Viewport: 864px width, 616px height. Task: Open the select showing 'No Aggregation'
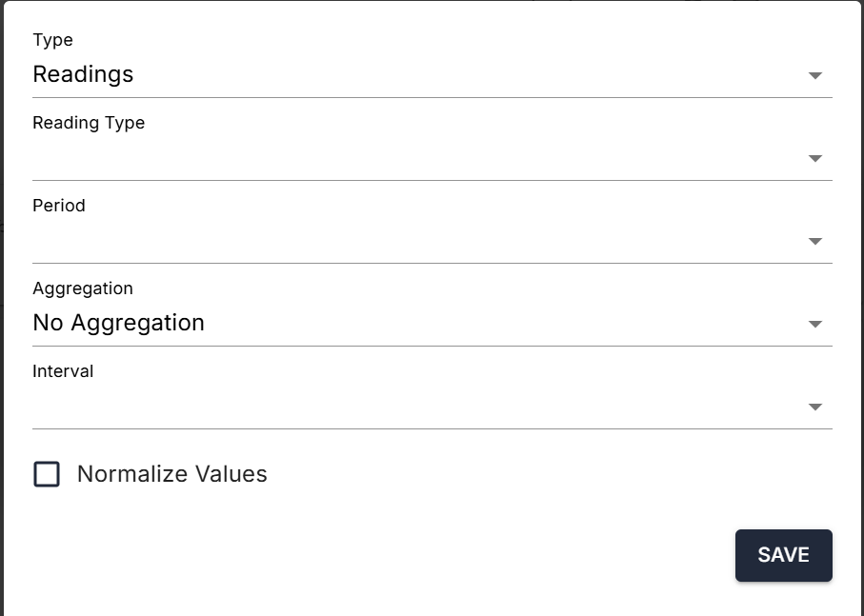[x=419, y=324]
